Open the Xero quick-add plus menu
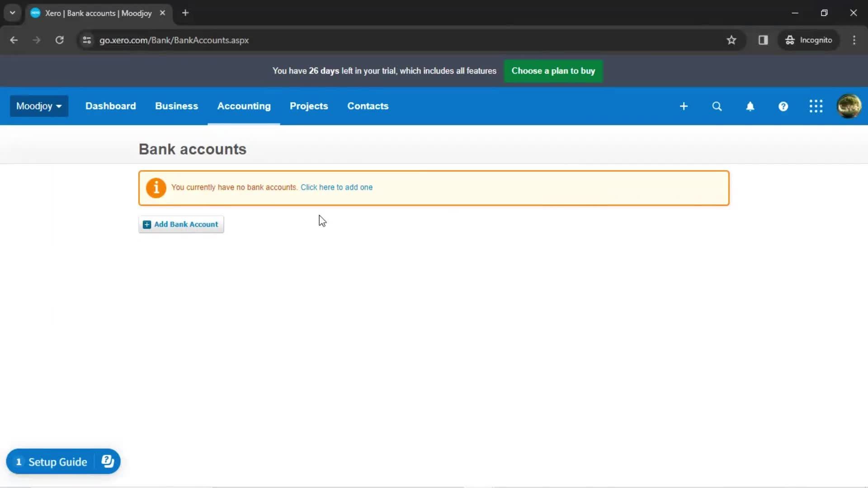The height and width of the screenshot is (488, 868). click(x=684, y=106)
